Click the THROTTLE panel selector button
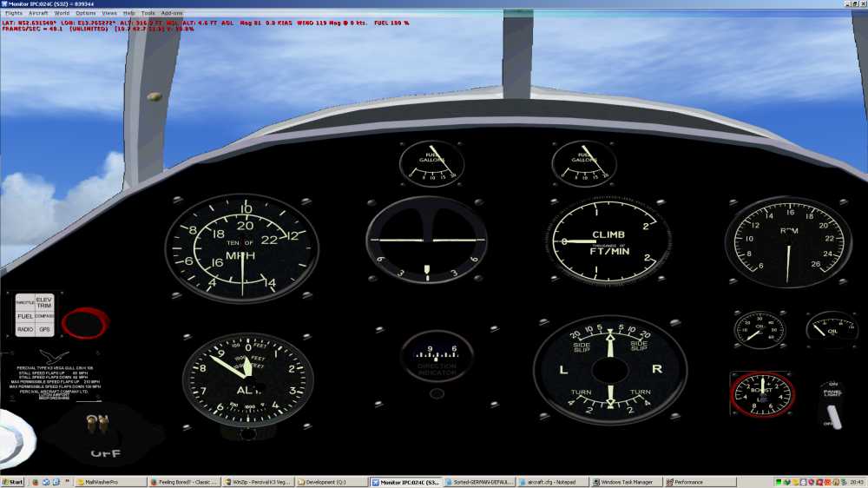The image size is (868, 488). click(x=25, y=302)
